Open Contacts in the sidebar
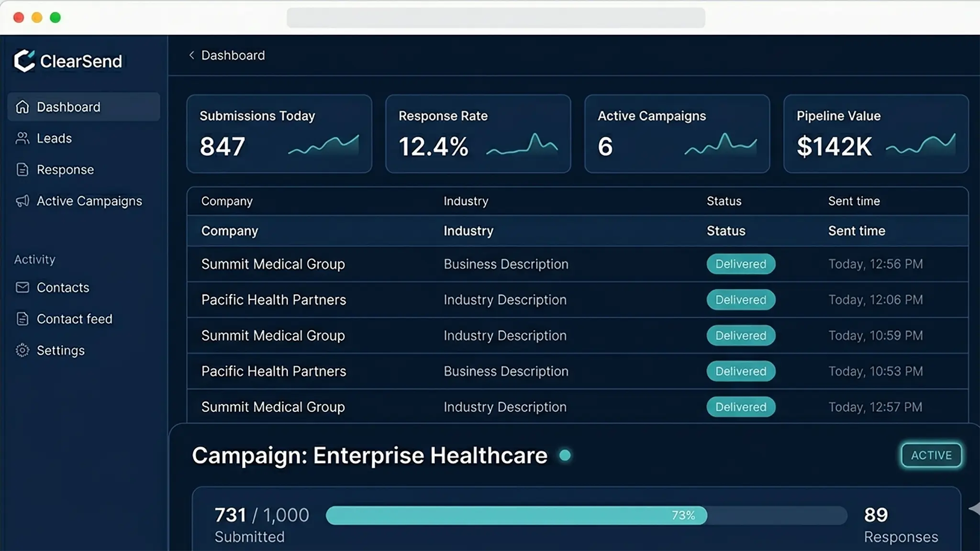This screenshot has width=980, height=551. (84, 287)
